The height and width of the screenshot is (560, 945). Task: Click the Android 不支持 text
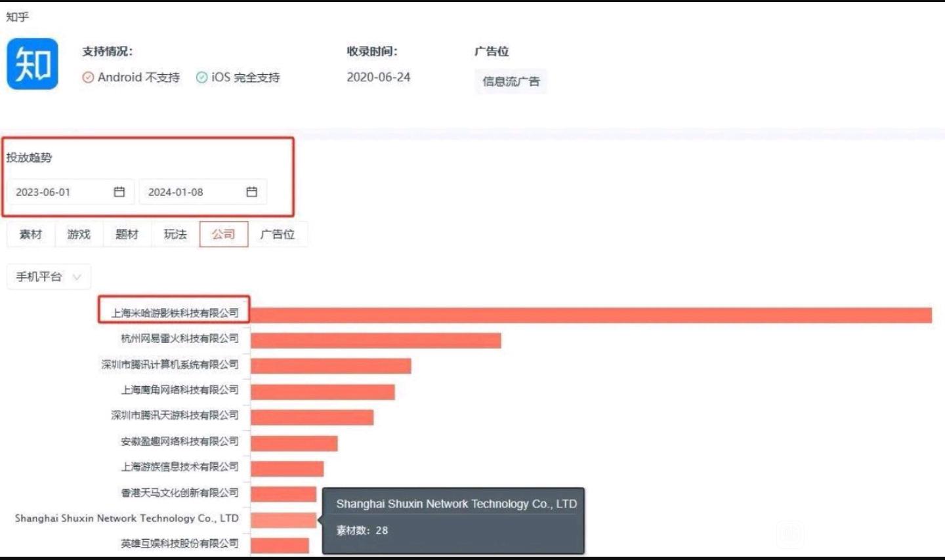[x=138, y=77]
